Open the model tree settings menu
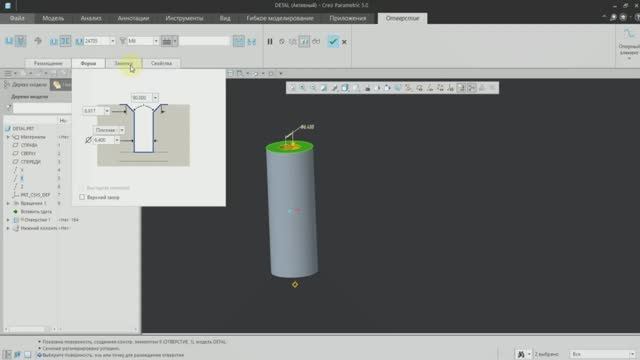640x360 pixels. [9, 73]
